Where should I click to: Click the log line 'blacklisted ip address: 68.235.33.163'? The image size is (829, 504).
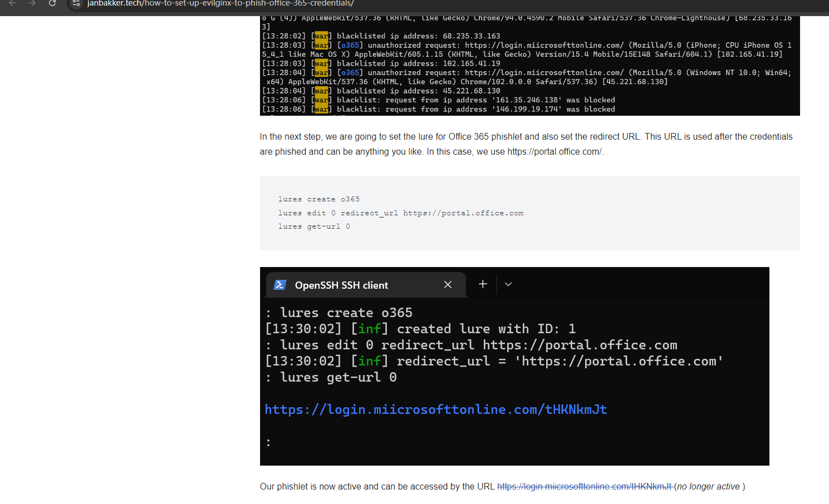coord(381,36)
